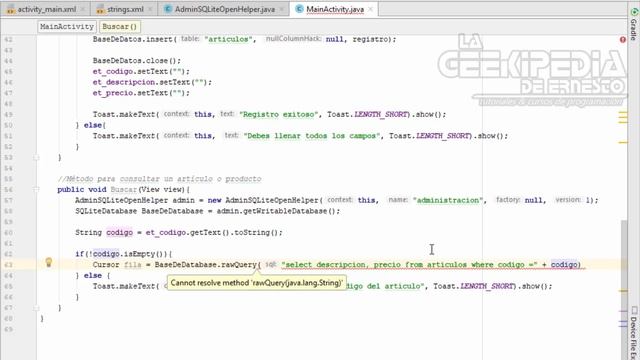Click BaseDeDatos.close() statement
The width and height of the screenshot is (640, 360).
coord(137,61)
